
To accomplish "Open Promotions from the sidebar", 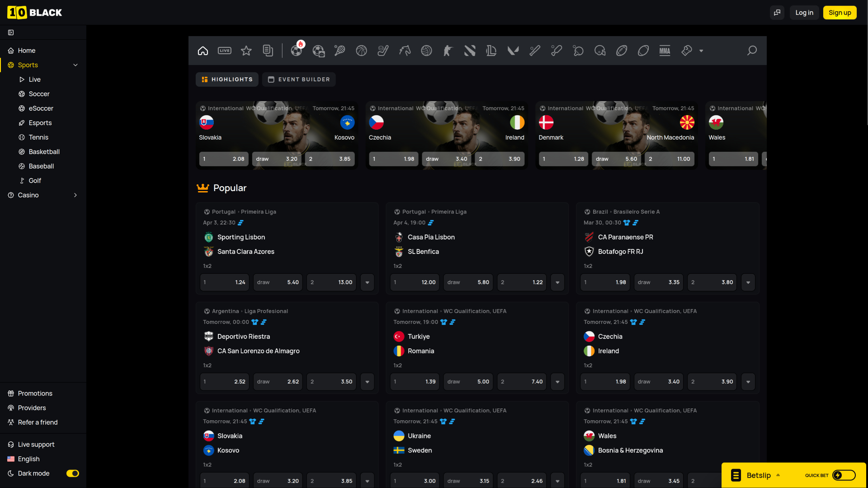I will click(x=35, y=393).
